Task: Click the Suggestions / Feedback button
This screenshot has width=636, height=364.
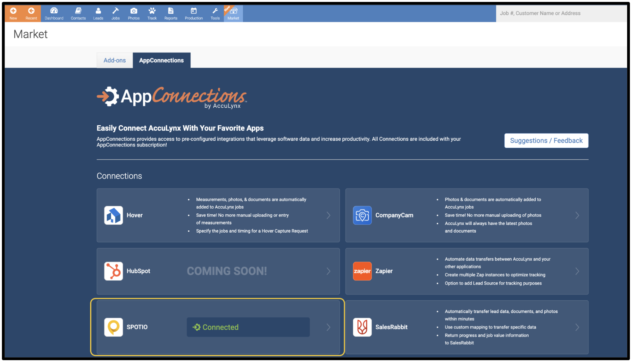Action: (x=547, y=141)
